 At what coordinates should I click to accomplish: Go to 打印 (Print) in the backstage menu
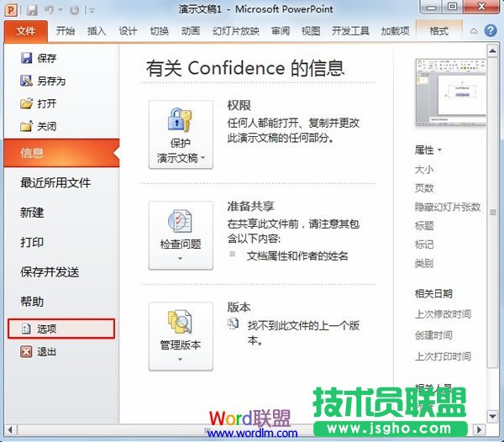point(32,242)
